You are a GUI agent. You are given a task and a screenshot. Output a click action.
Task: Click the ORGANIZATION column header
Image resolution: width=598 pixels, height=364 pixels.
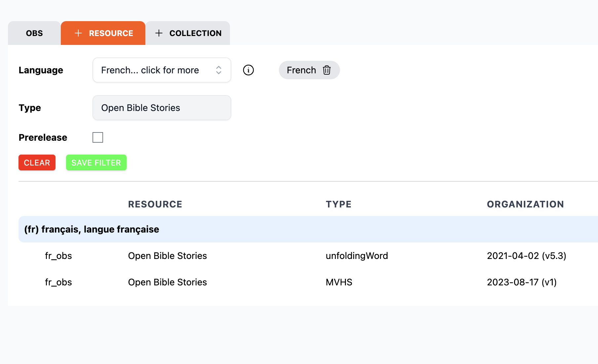point(525,204)
